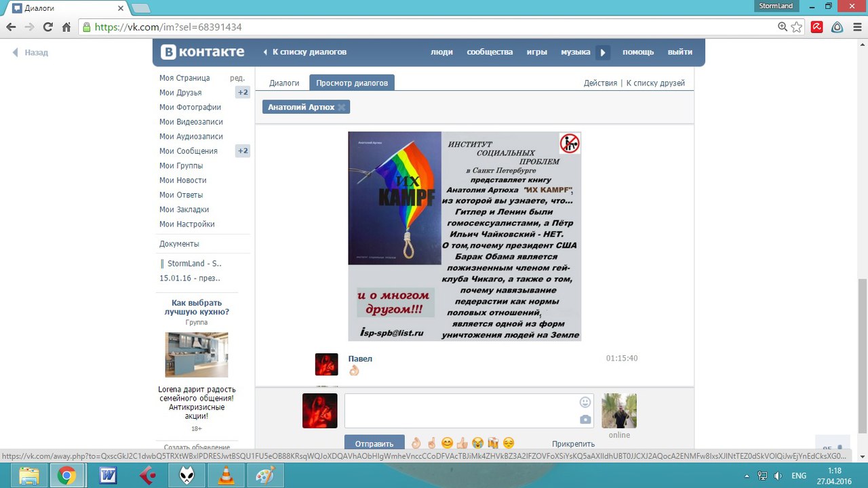Viewport: 868px width, 488px height.
Task: Open Microsoft Word from the taskbar
Action: [108, 476]
